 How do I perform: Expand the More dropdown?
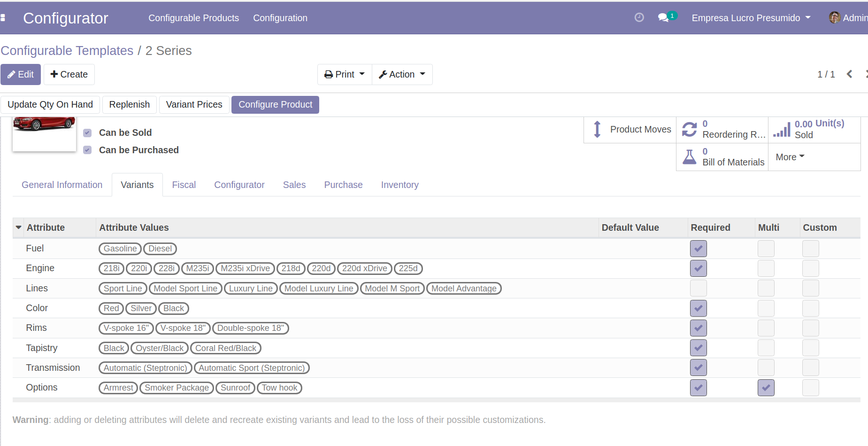coord(790,157)
